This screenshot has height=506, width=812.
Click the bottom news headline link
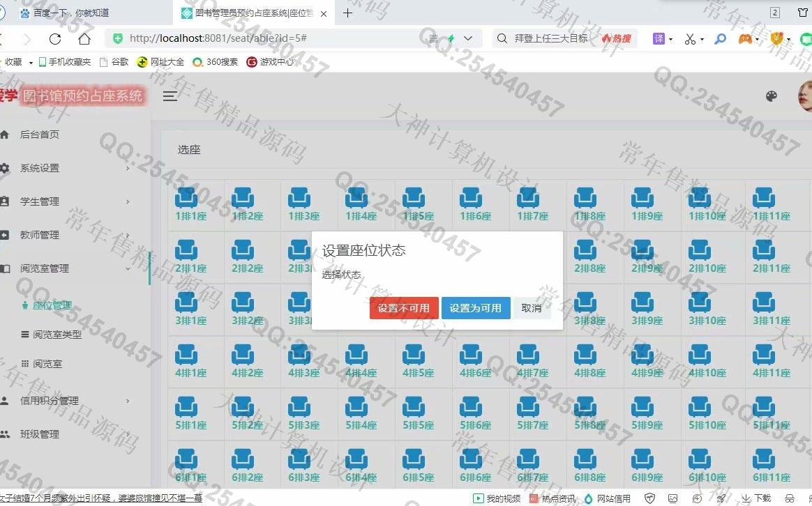click(x=101, y=498)
